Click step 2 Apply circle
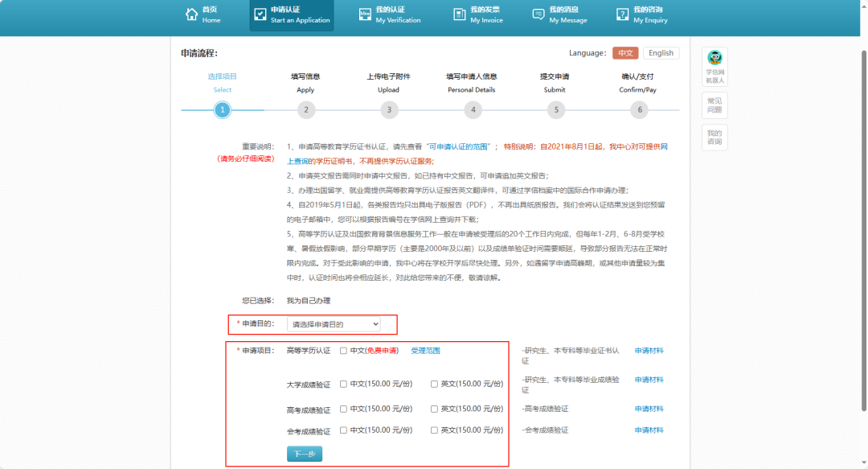Image resolution: width=868 pixels, height=469 pixels. click(x=306, y=109)
